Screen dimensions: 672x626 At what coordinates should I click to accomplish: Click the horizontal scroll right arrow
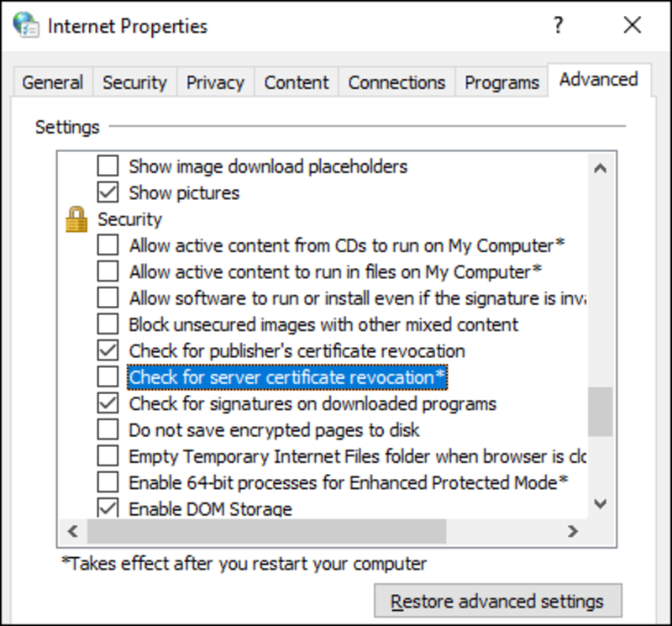point(573,532)
